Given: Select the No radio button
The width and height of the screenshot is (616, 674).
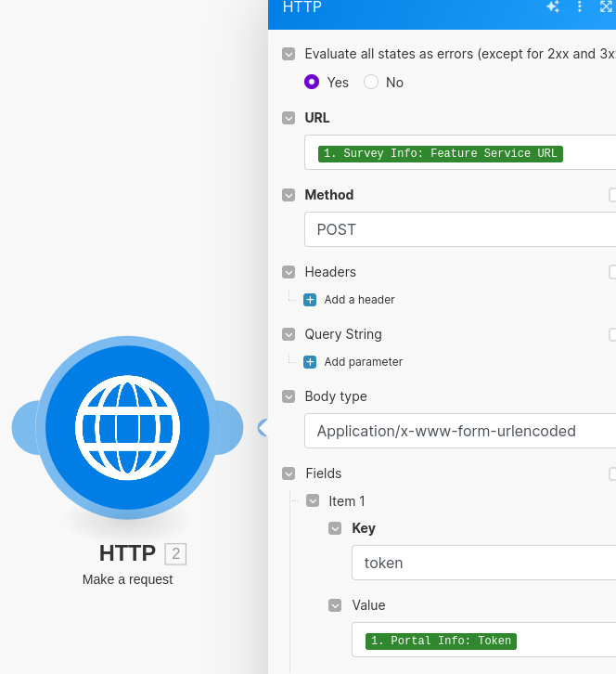Looking at the screenshot, I should tap(371, 82).
